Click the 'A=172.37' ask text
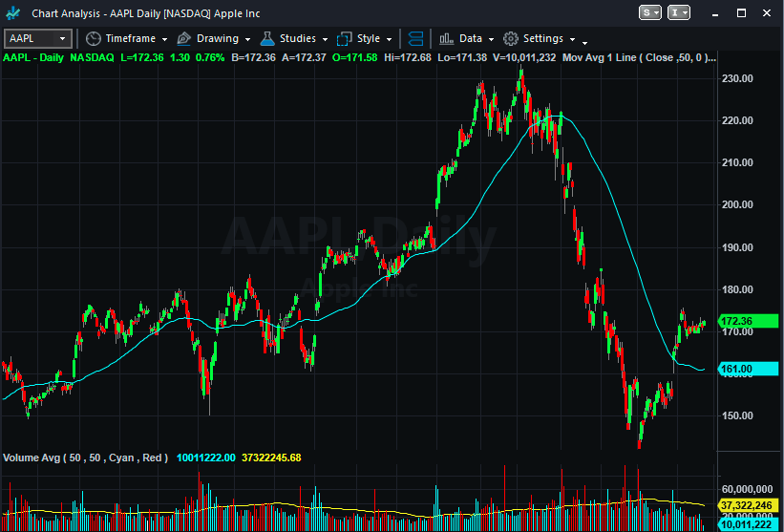 pyautogui.click(x=304, y=57)
